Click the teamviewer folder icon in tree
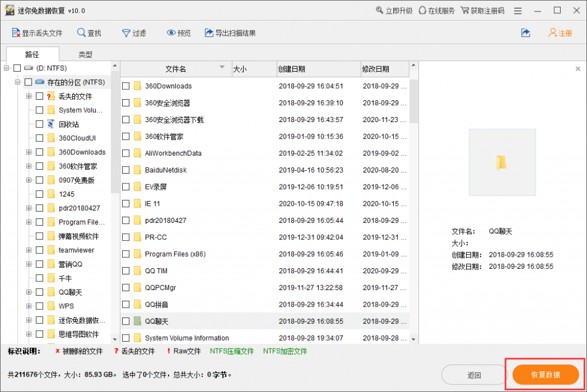587x392 pixels. [x=51, y=250]
